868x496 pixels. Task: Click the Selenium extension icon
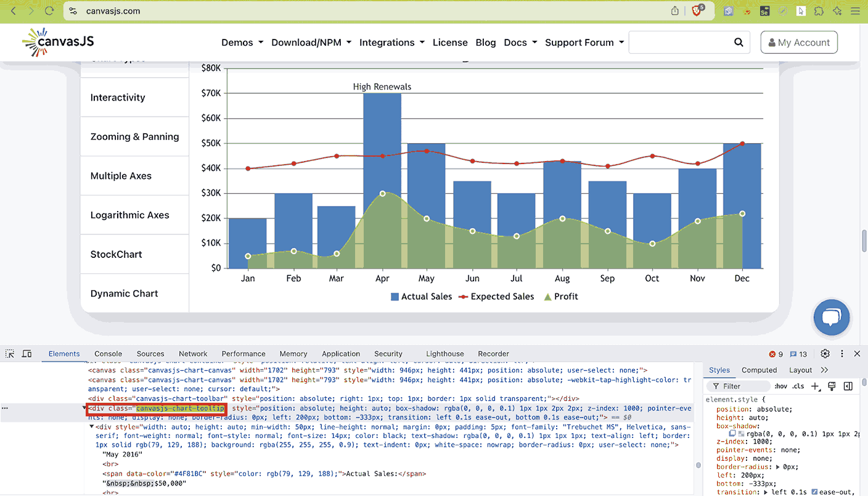(x=764, y=10)
